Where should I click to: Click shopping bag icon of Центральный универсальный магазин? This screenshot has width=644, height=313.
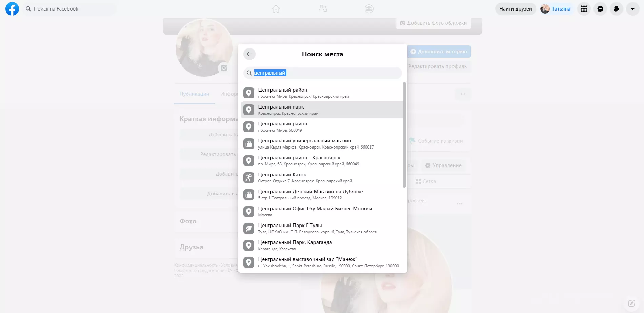tap(249, 144)
